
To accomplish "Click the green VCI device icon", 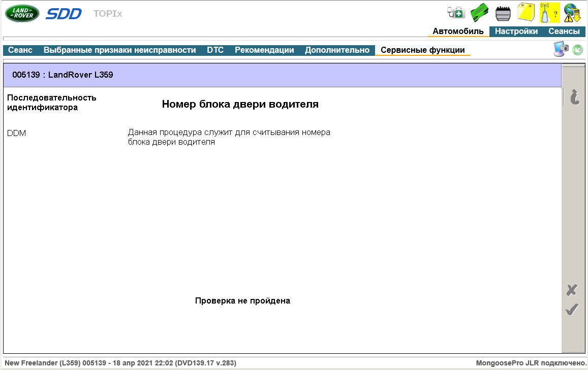I will coord(479,13).
